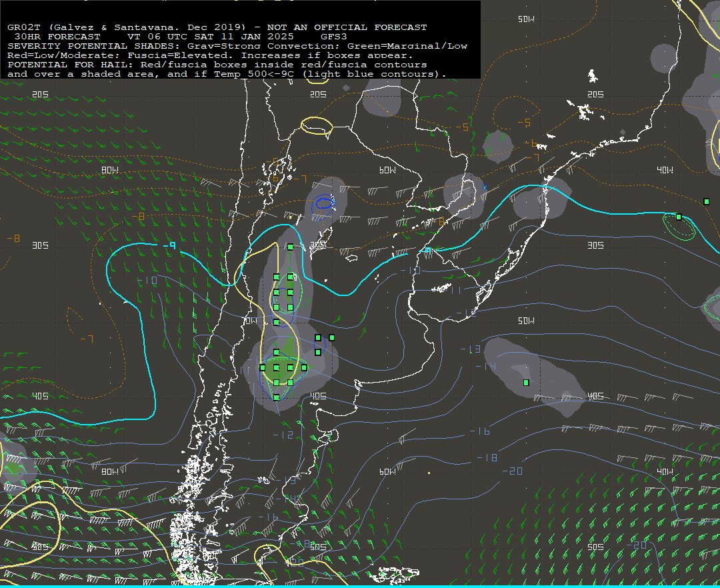Click the 'Green=Marginal/Low' legend entry

tap(407, 46)
